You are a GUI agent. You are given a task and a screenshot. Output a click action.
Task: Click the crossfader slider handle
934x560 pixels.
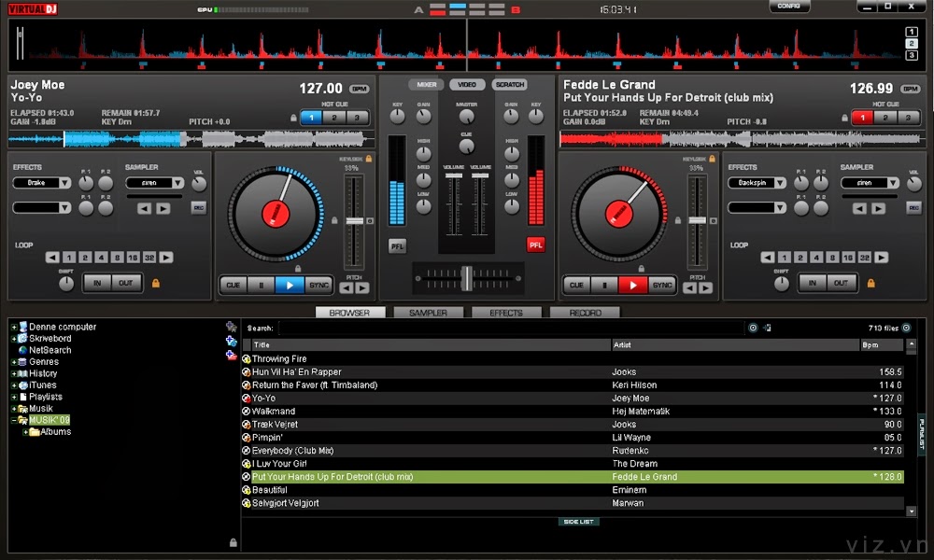[468, 278]
